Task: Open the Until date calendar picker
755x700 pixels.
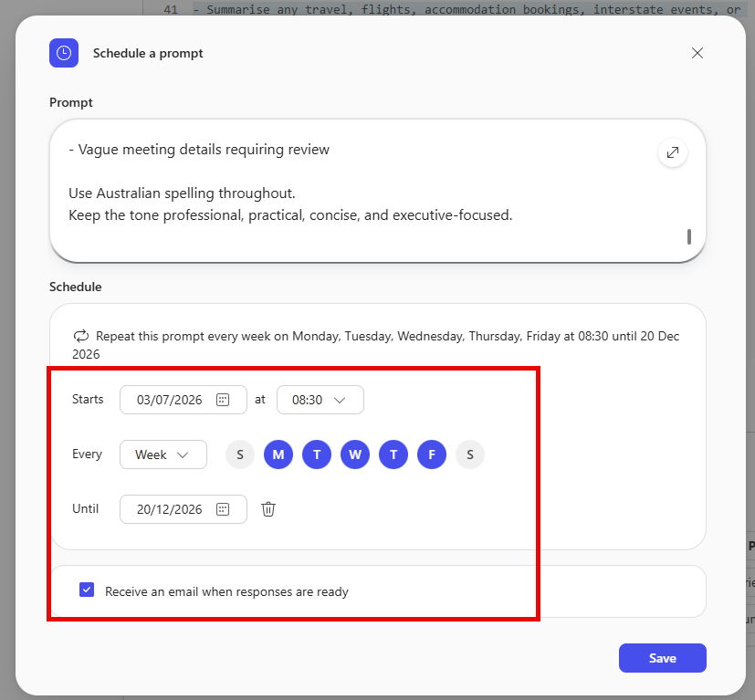Action: pos(223,509)
